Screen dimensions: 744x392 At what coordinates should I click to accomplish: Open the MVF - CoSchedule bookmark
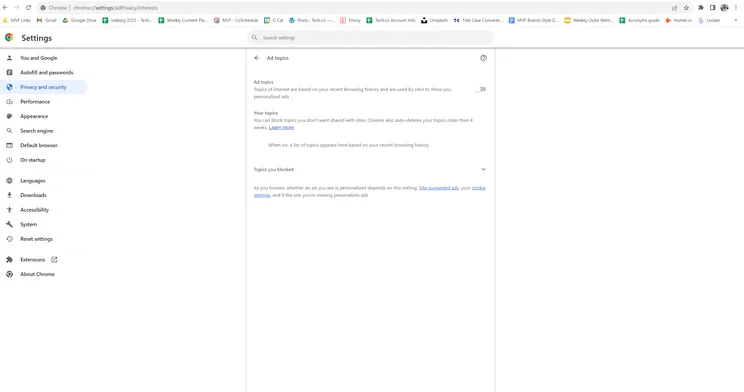pos(236,20)
